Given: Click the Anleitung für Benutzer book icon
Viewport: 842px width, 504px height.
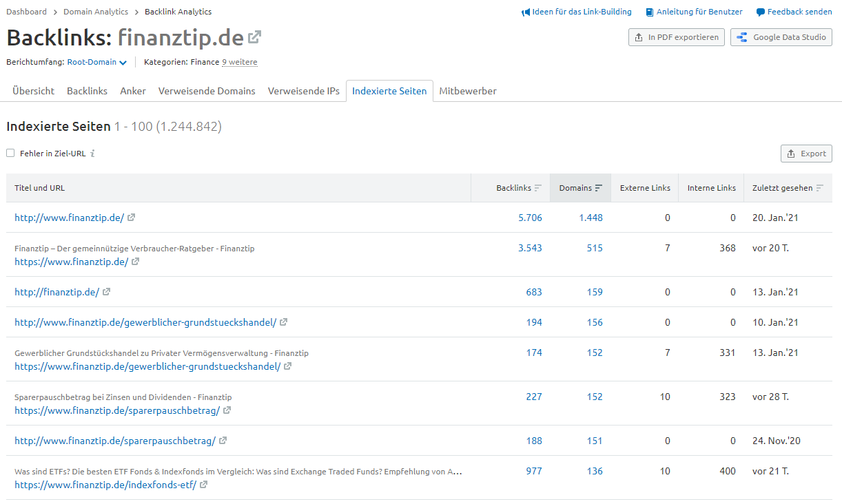Looking at the screenshot, I should coord(648,12).
